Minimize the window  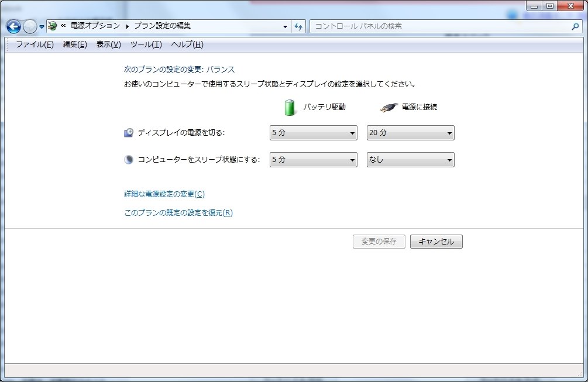click(534, 6)
